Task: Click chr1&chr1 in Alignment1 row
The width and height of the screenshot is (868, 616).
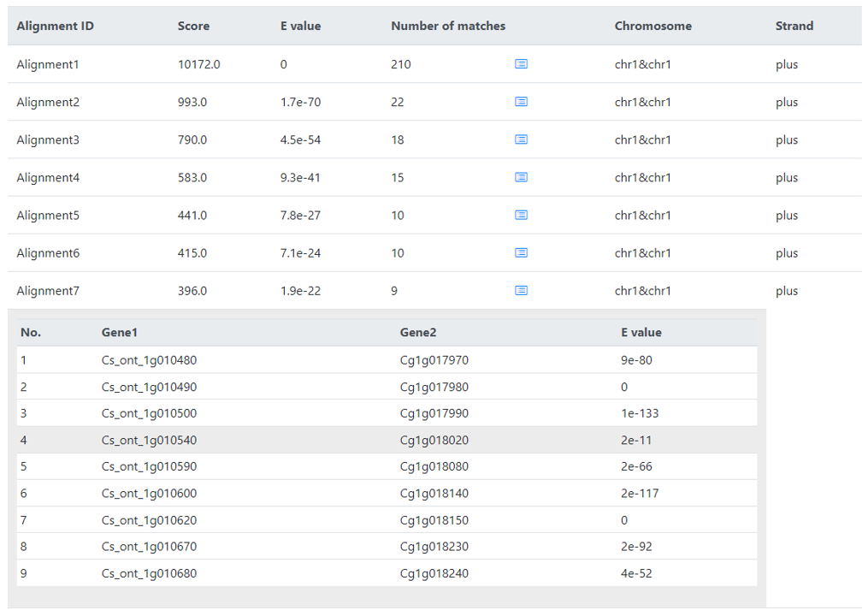Action: [643, 64]
